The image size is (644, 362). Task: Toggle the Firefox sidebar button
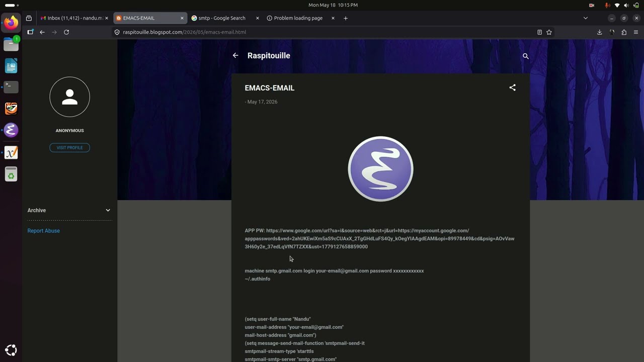point(30,32)
